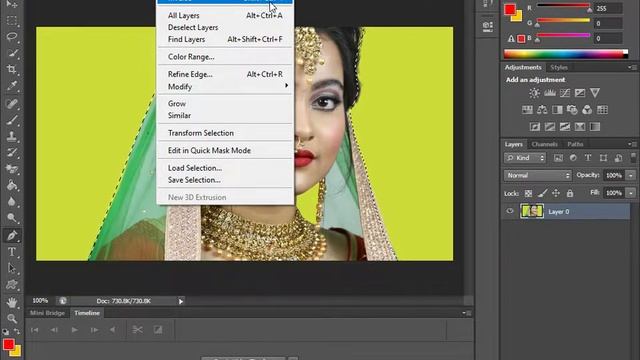Screen dimensions: 640x360
Task: Toggle pixel layer filter
Action: coord(558,158)
